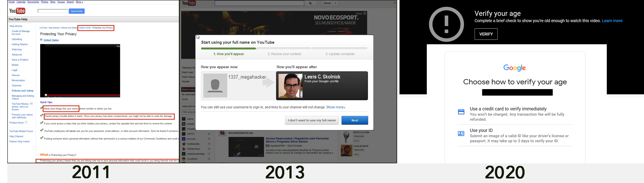Click the Fechar link above the ad
The width and height of the screenshot is (644, 183).
point(359,13)
